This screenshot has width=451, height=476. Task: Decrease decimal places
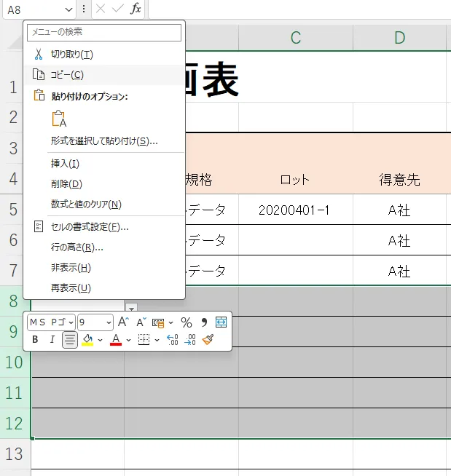pos(190,340)
